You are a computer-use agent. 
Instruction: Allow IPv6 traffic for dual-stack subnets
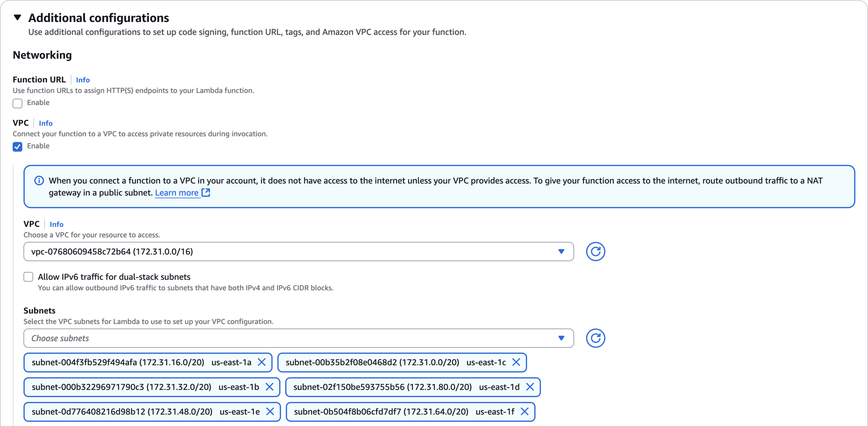pos(28,277)
